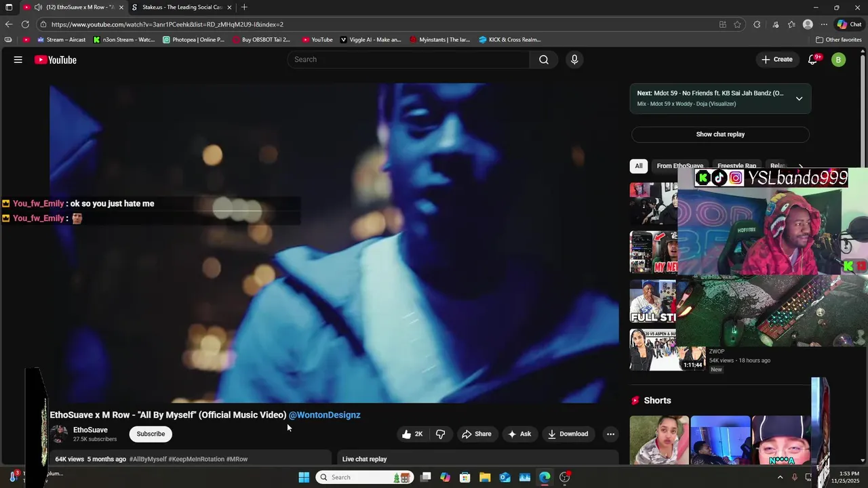
Task: Select the All filter chip
Action: pyautogui.click(x=639, y=166)
